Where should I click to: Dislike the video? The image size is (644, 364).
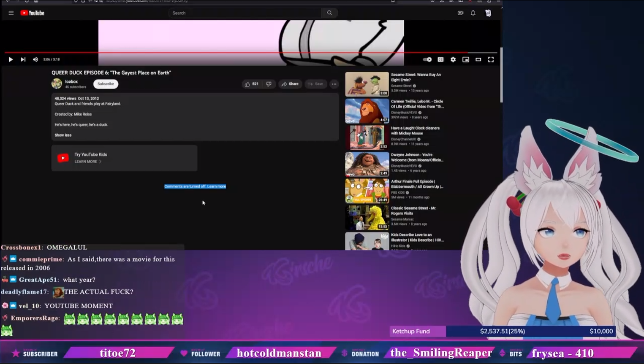pyautogui.click(x=269, y=84)
